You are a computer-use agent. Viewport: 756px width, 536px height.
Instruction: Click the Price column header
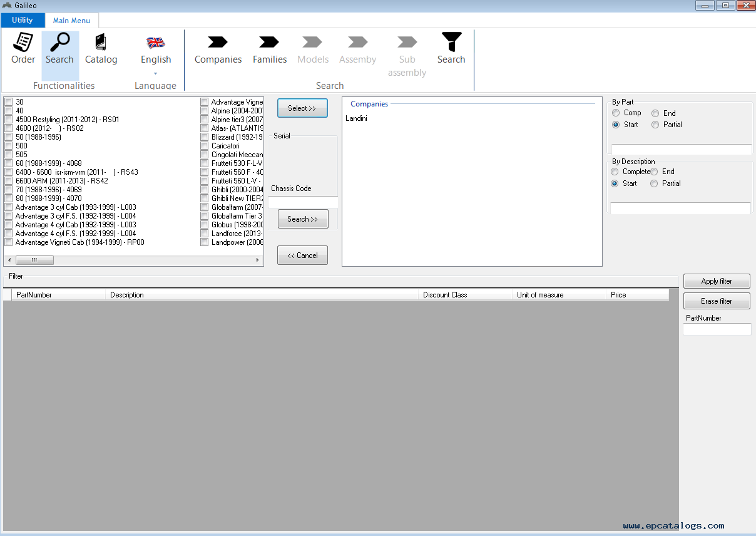(x=638, y=295)
